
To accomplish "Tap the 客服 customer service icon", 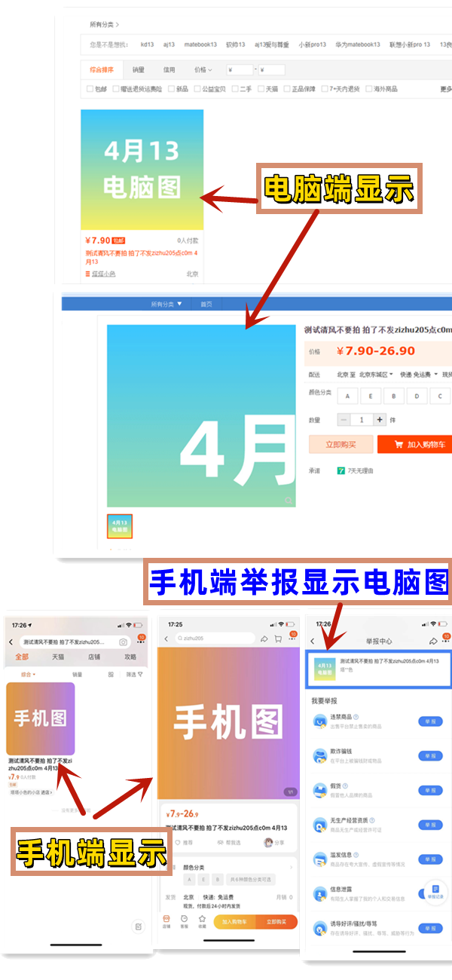I will pos(184,920).
